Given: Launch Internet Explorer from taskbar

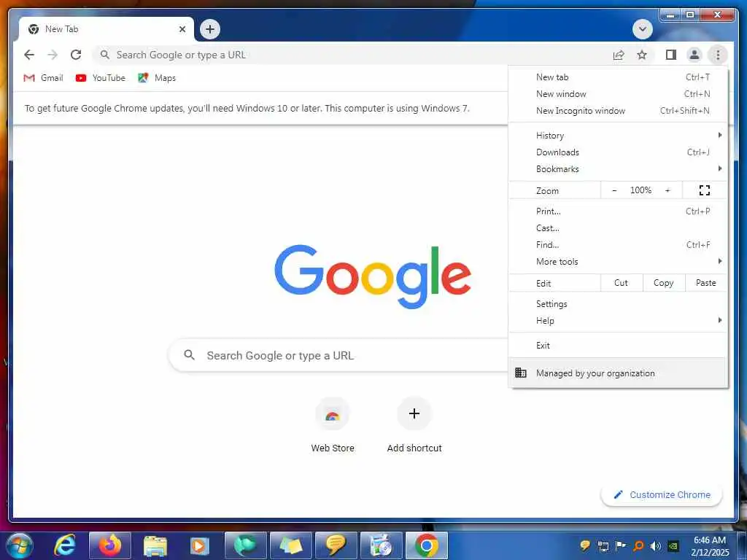Looking at the screenshot, I should (x=65, y=545).
